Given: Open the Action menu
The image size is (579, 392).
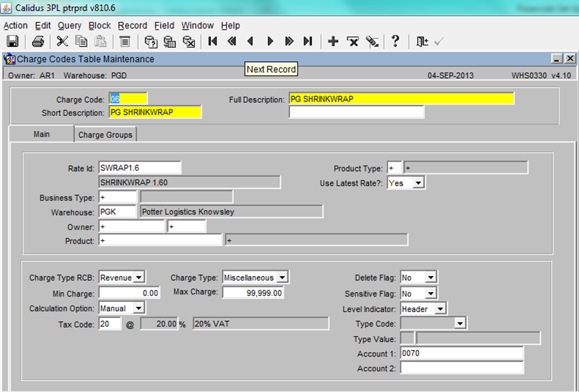Looking at the screenshot, I should [15, 26].
